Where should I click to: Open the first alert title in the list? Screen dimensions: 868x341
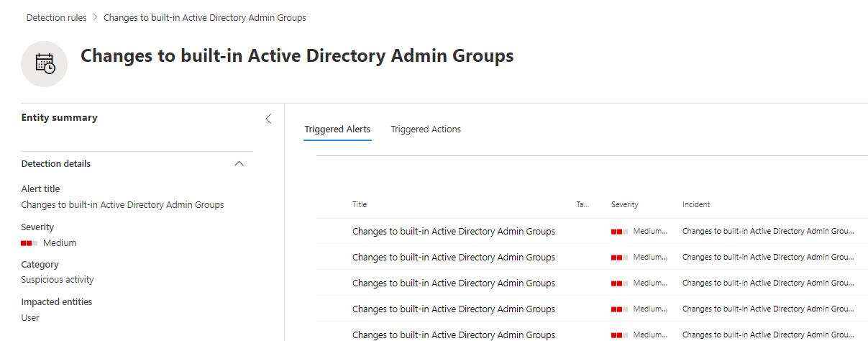click(453, 232)
